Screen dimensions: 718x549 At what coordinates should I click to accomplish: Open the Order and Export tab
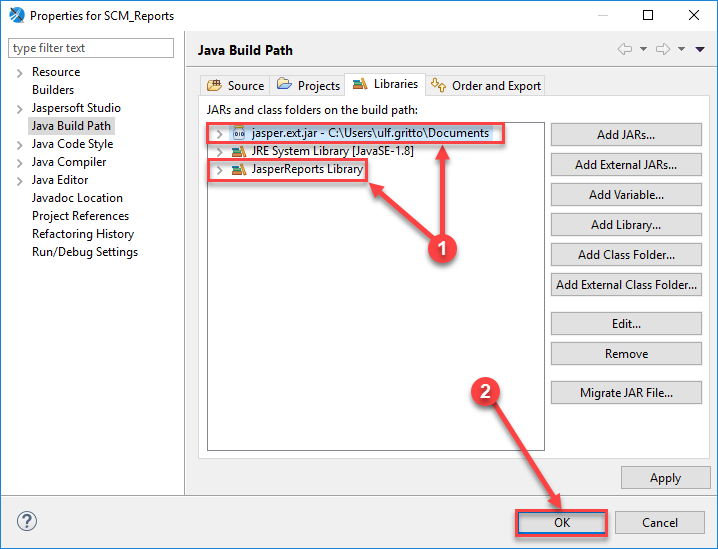(x=486, y=86)
